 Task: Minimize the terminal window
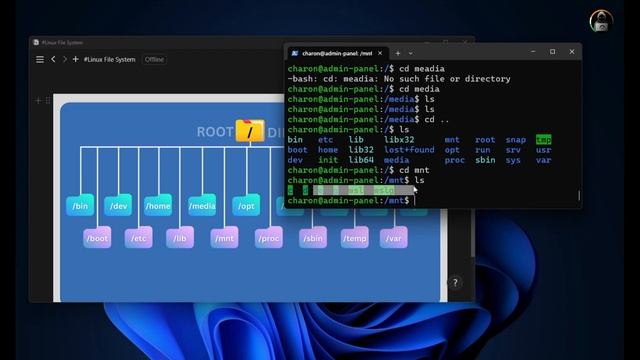click(x=533, y=52)
